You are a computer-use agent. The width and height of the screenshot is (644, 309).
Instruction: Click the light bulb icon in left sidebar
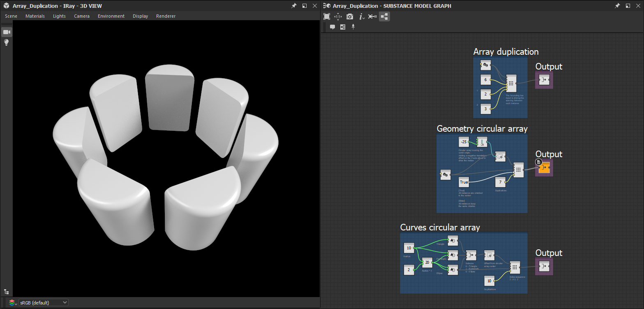tap(6, 42)
